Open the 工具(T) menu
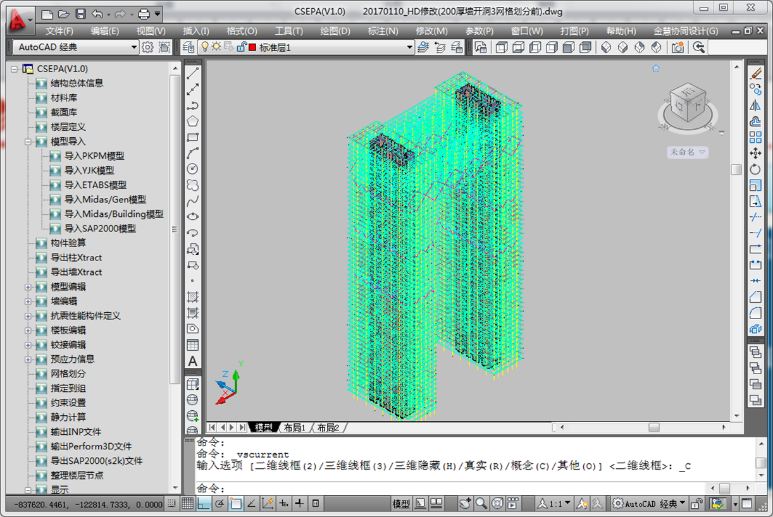The height and width of the screenshot is (517, 773). (289, 31)
